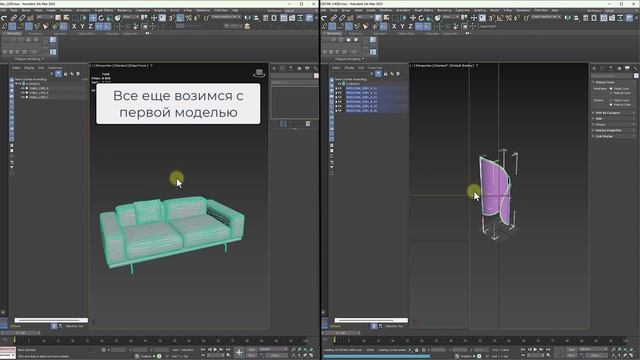
Task: Activate Select and Move in right window
Action: 413,18
